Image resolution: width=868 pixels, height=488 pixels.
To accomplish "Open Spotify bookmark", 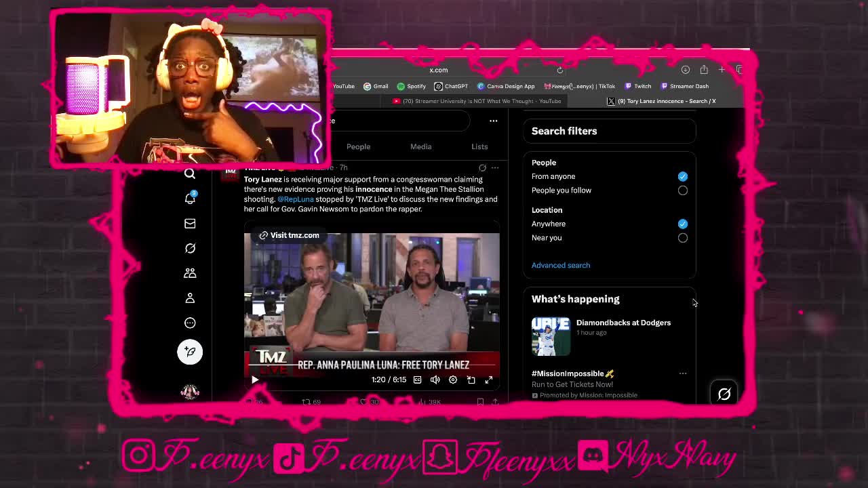I will pos(411,86).
